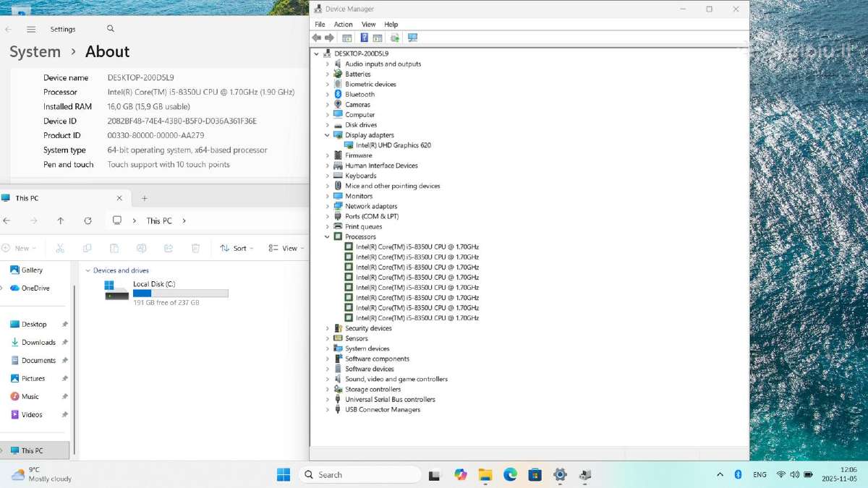This screenshot has height=488, width=868.
Task: Click the weather widget showing Mostly cloudy
Action: (x=41, y=474)
